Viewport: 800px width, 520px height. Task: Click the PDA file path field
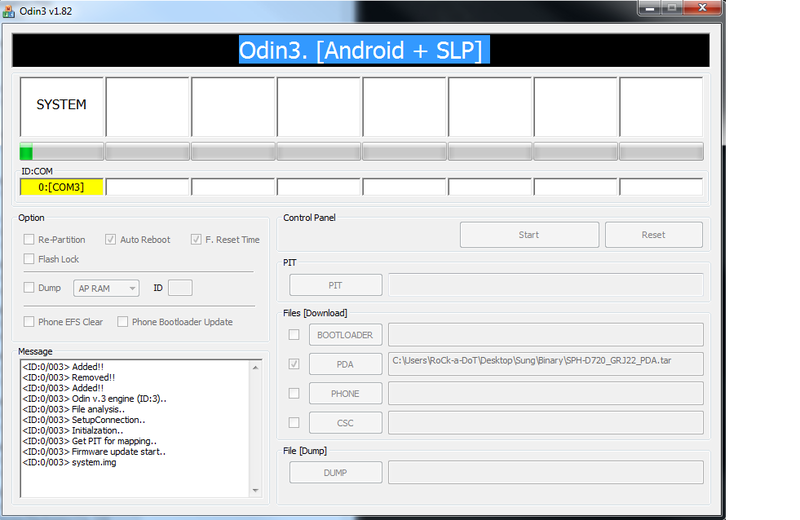click(546, 364)
